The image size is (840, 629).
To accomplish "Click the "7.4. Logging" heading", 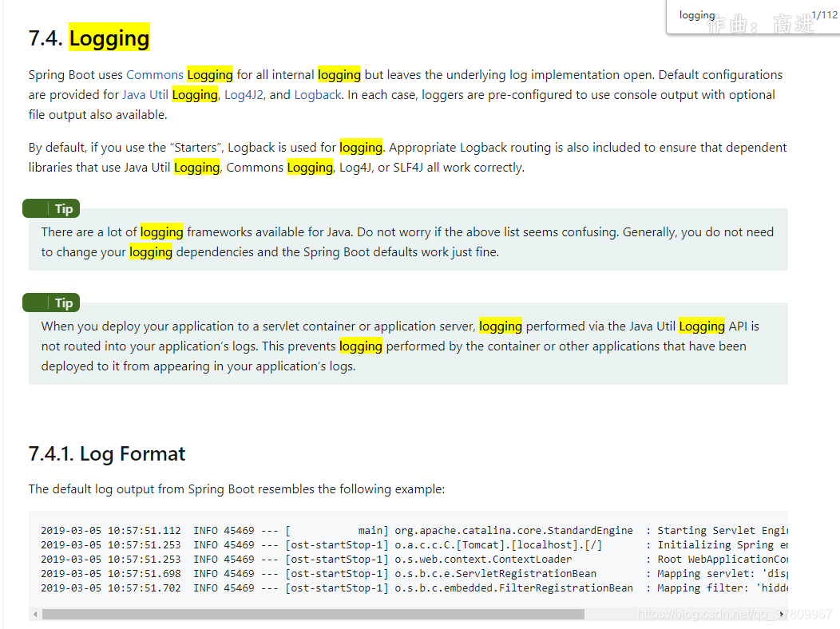I will (89, 38).
